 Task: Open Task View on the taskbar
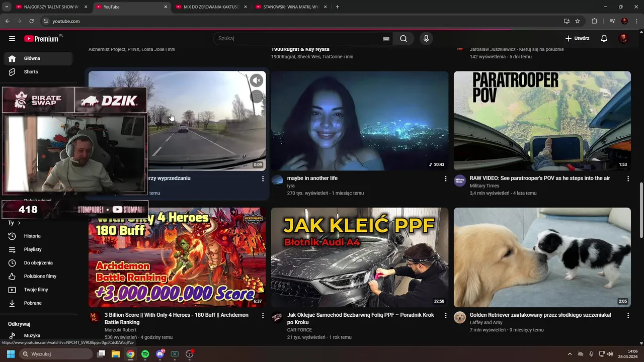point(101,354)
